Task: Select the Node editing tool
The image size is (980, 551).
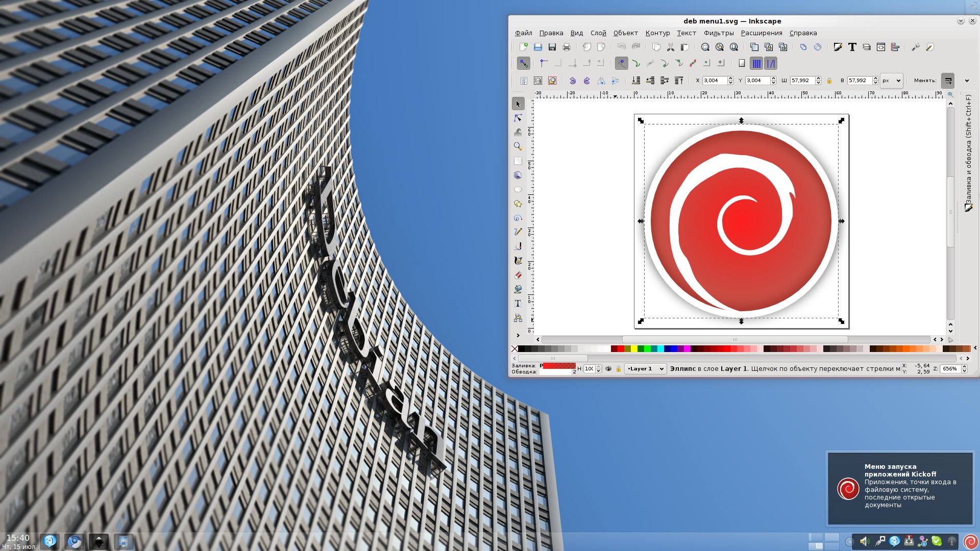Action: click(x=518, y=118)
